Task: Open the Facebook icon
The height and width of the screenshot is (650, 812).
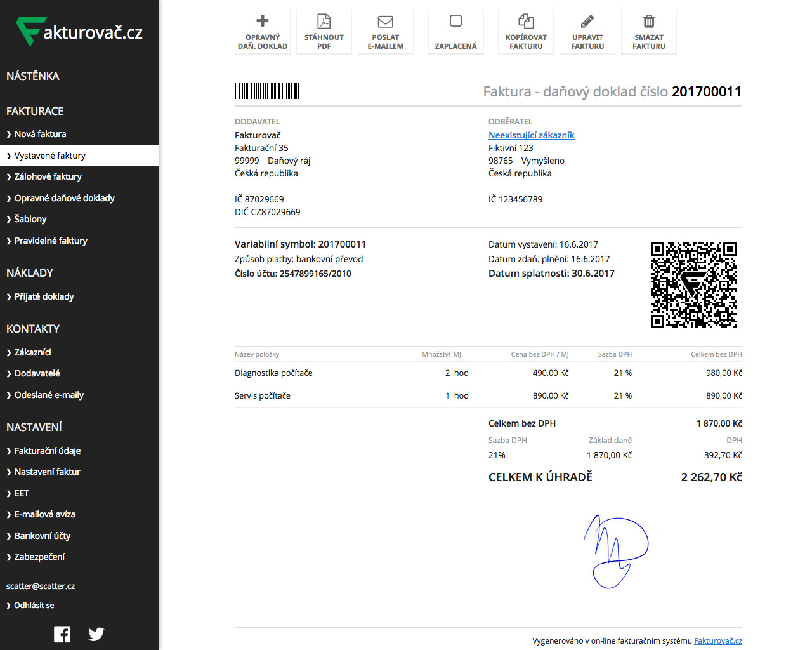Action: tap(62, 633)
